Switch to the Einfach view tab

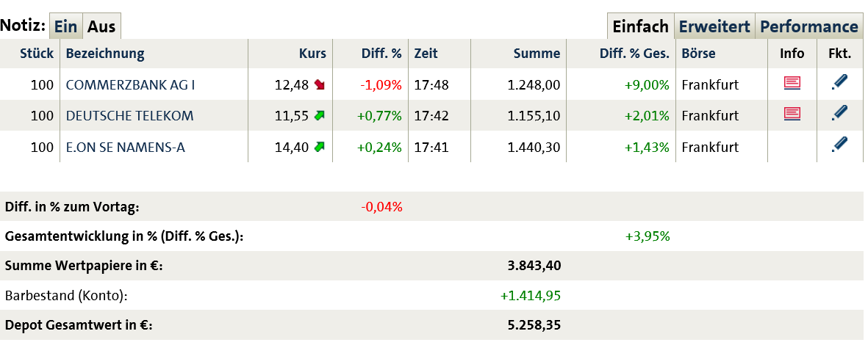coord(640,26)
